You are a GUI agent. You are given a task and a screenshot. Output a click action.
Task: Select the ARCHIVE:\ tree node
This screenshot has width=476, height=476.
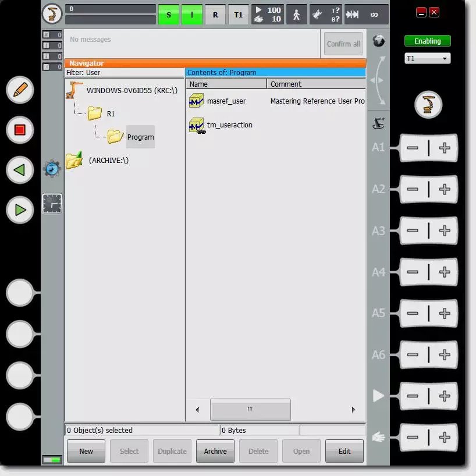coord(108,160)
